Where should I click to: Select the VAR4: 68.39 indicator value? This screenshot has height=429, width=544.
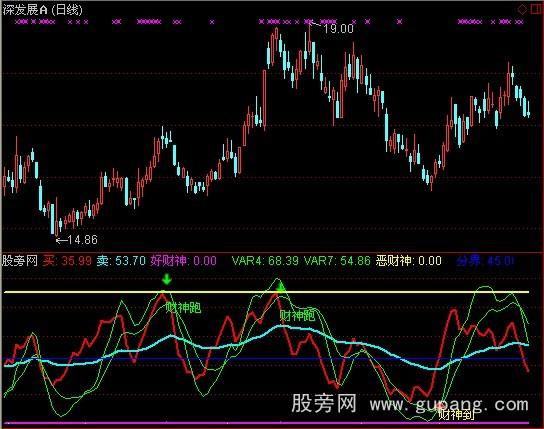265,260
